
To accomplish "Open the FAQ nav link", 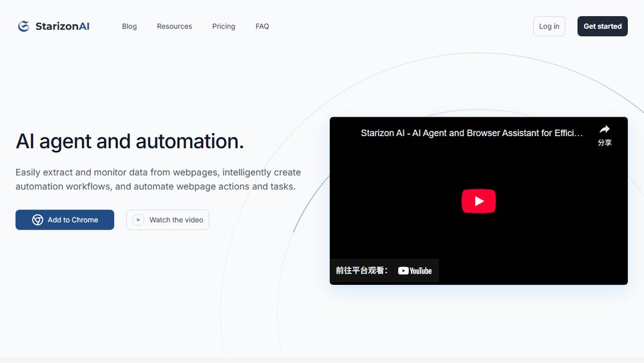I will tap(262, 26).
